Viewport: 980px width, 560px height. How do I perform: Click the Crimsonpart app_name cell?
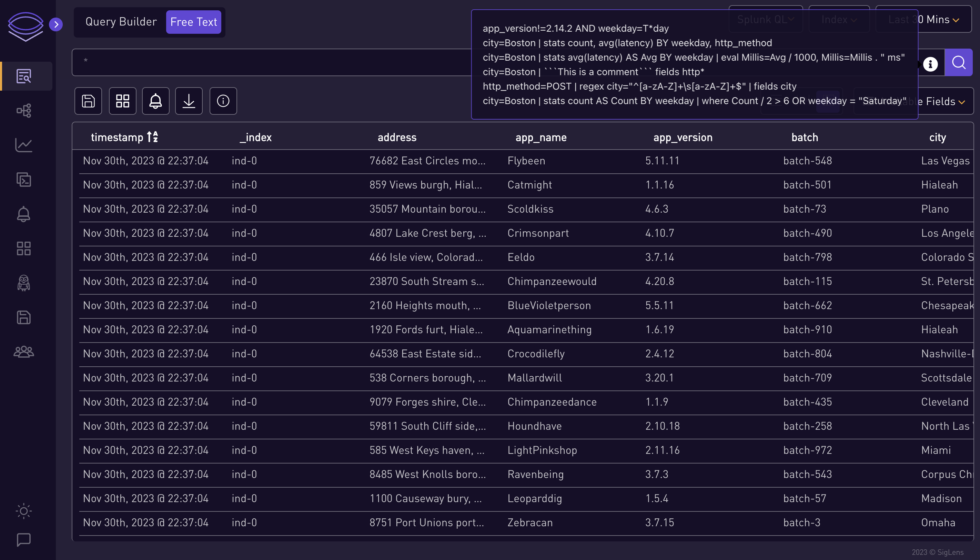[538, 233]
